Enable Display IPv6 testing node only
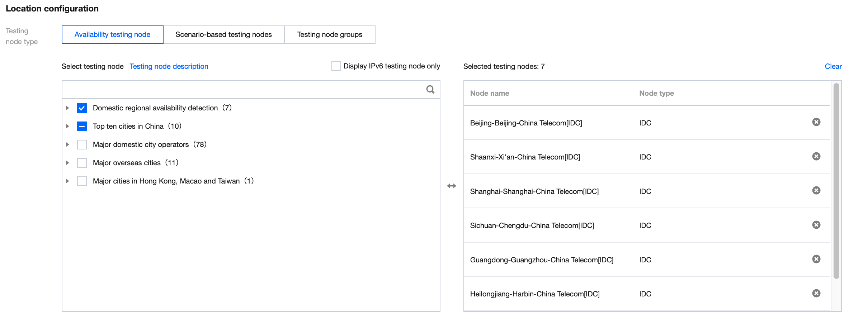Viewport: 868px width, 319px height. (336, 66)
